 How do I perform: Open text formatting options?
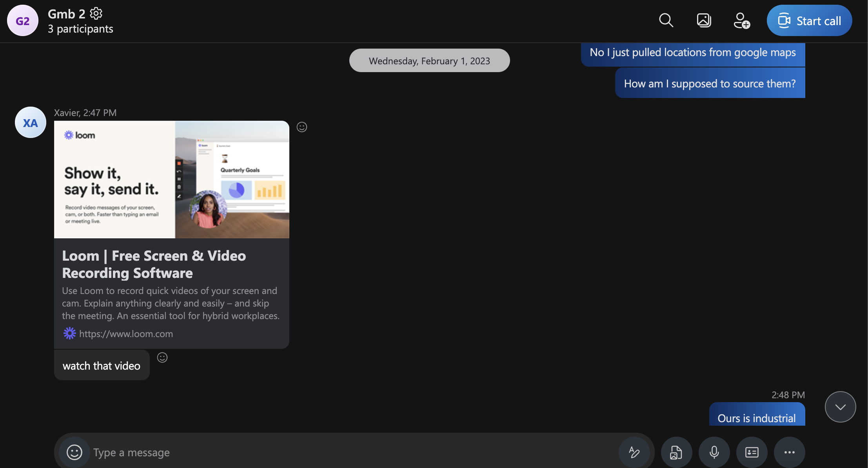pos(634,452)
